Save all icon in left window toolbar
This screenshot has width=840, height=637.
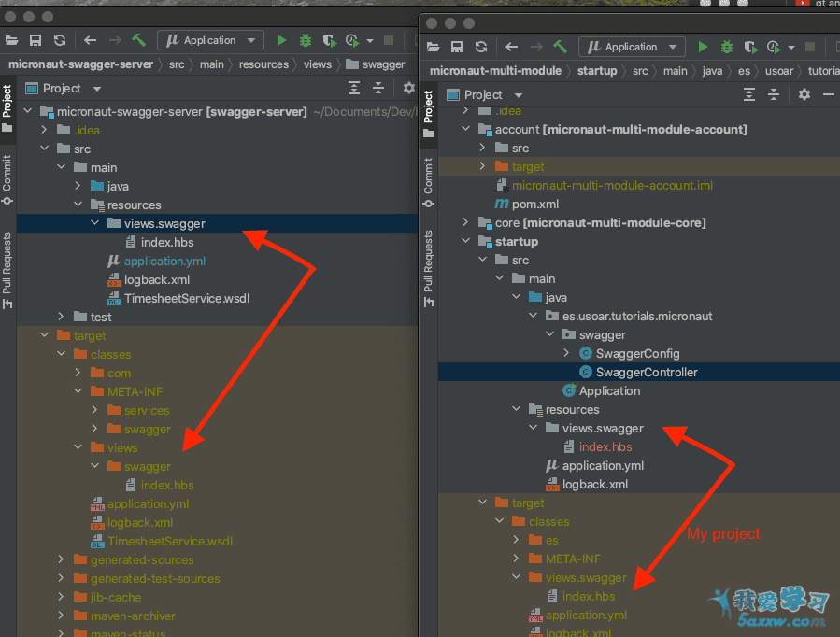pos(36,40)
